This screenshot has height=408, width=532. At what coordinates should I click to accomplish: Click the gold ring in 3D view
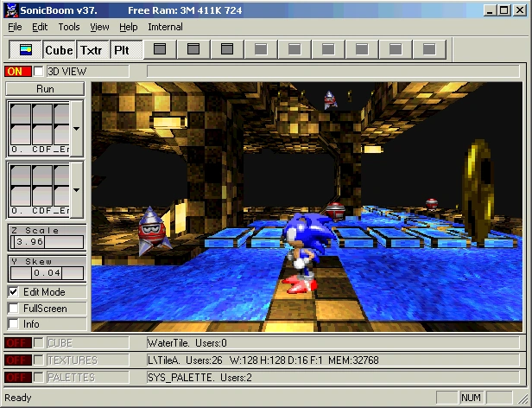(x=478, y=192)
